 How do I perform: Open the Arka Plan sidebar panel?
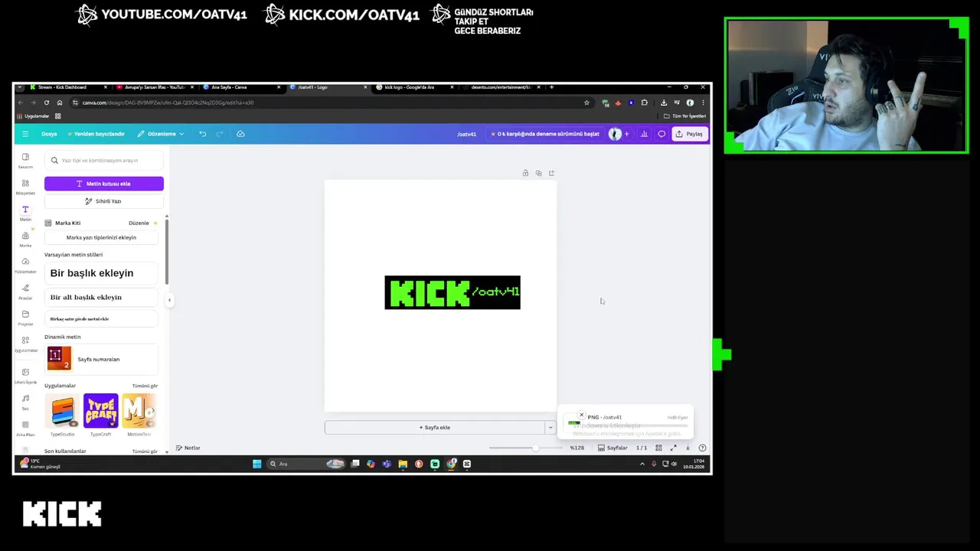25,428
